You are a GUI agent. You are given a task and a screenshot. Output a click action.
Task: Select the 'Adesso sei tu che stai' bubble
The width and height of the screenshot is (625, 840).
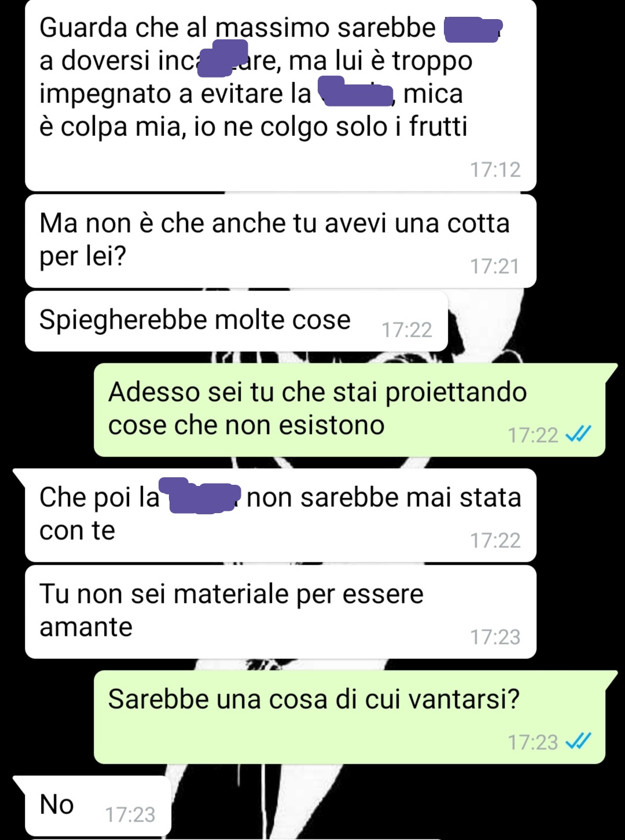[x=350, y=410]
